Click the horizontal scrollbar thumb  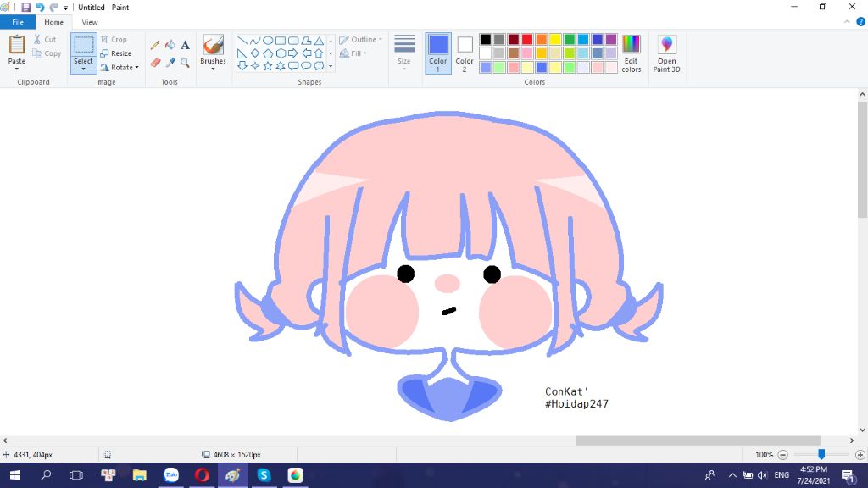coord(698,441)
